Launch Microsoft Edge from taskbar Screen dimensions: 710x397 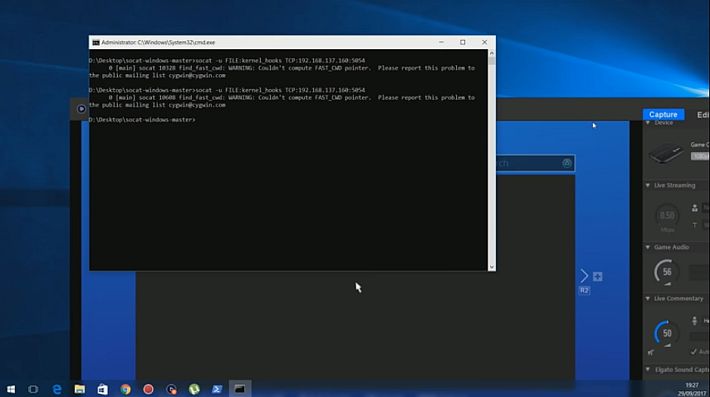click(x=57, y=389)
